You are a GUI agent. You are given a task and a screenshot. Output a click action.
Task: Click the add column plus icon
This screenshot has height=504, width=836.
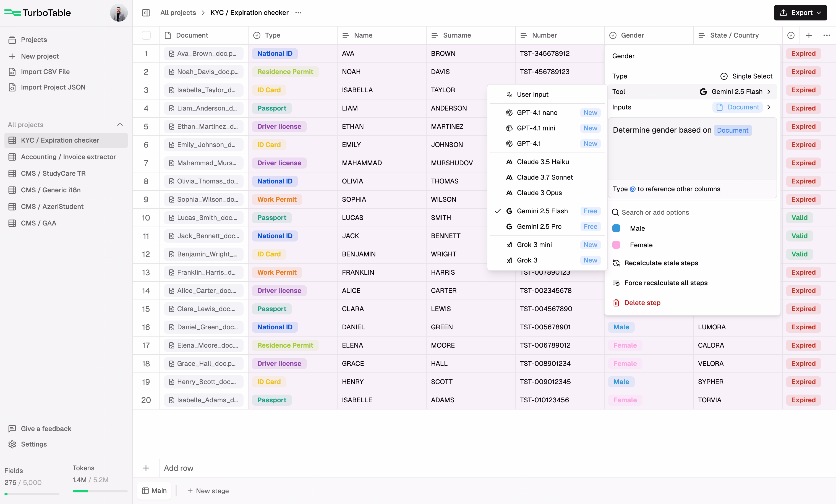809,35
